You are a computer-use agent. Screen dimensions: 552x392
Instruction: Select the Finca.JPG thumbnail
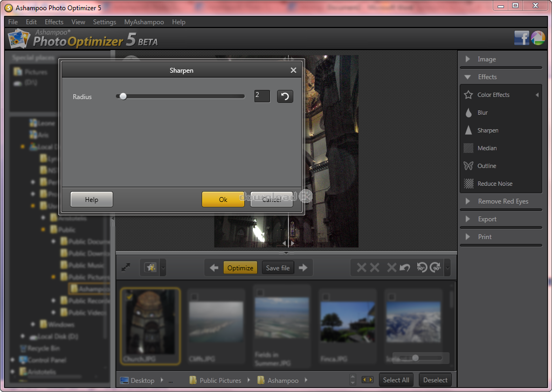click(348, 326)
